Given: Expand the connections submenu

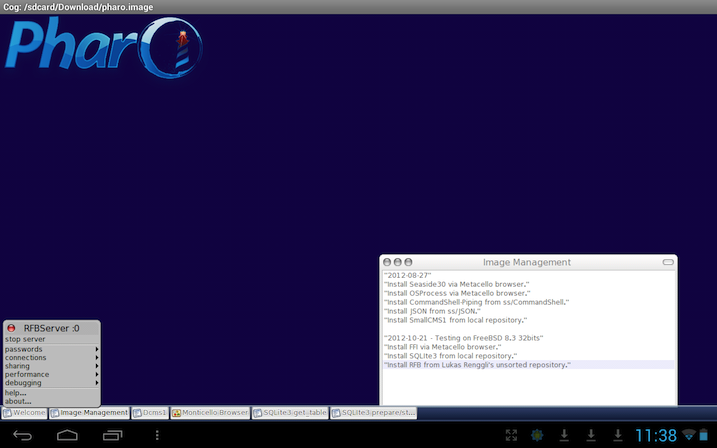Looking at the screenshot, I should (51, 357).
